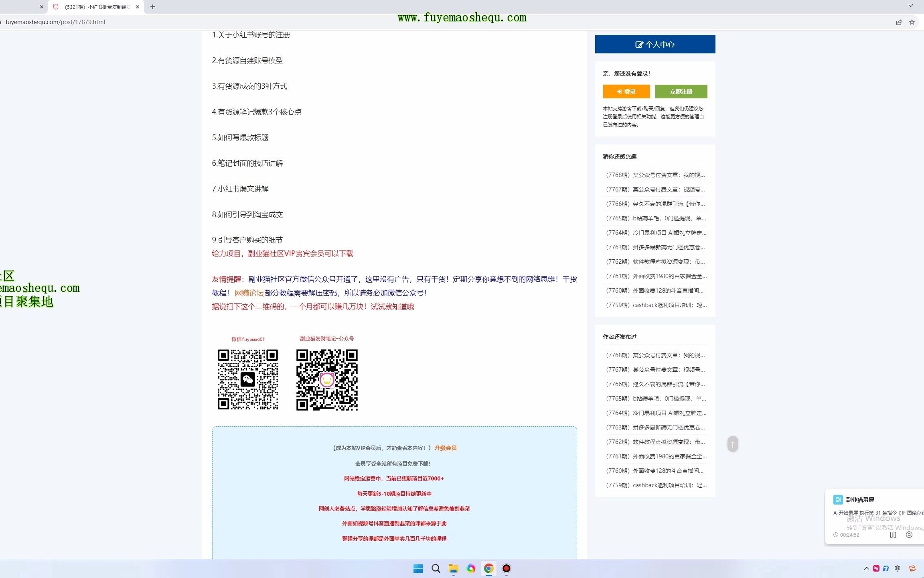924x578 pixels.
Task: Click the green 立即注册 button
Action: click(x=681, y=92)
